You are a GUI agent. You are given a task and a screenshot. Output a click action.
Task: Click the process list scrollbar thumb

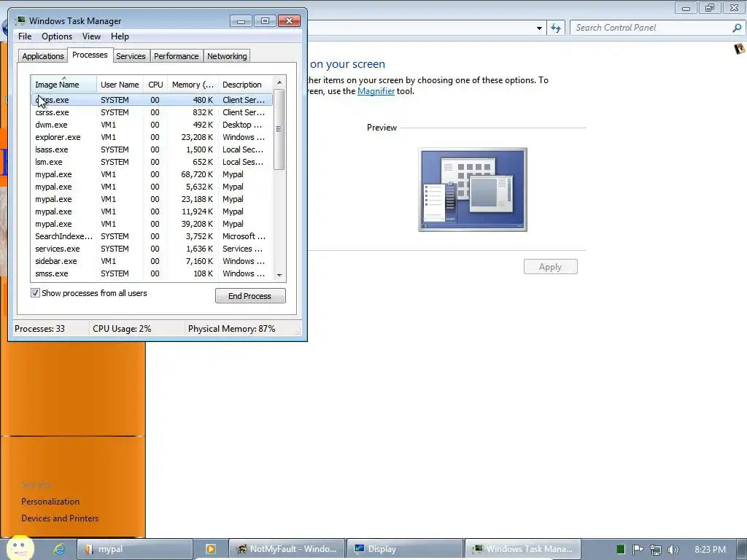(x=279, y=129)
